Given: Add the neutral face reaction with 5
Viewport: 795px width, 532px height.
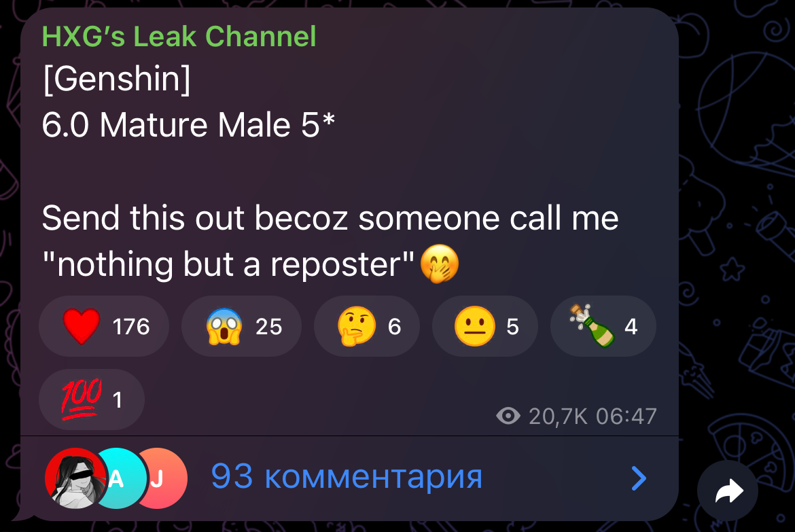Looking at the screenshot, I should [x=484, y=326].
